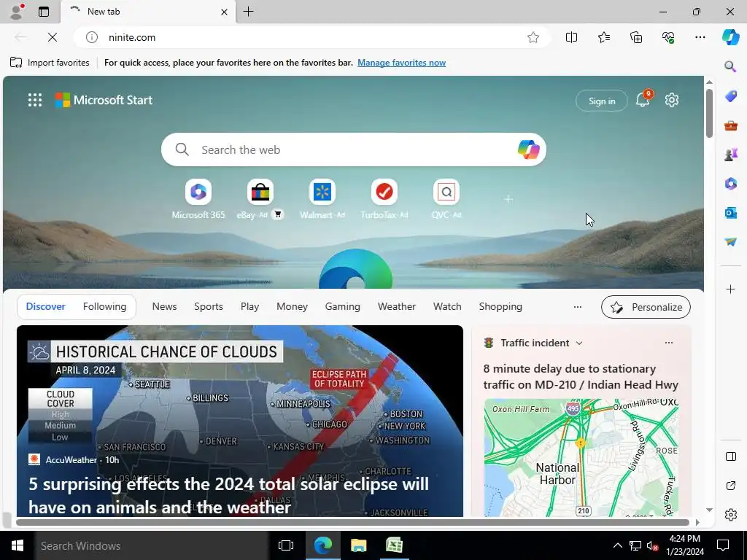Open sidebar Drop paper plane icon
The width and height of the screenshot is (747, 560).
pyautogui.click(x=730, y=242)
